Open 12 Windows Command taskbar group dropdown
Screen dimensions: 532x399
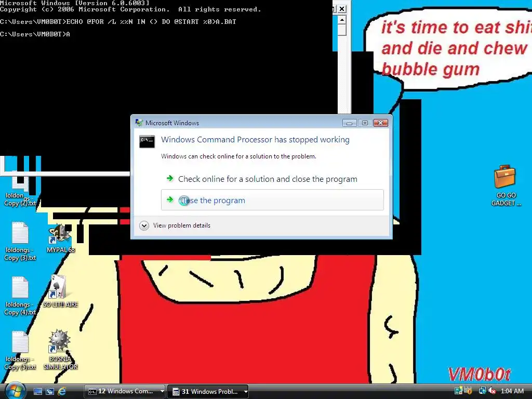tap(162, 391)
